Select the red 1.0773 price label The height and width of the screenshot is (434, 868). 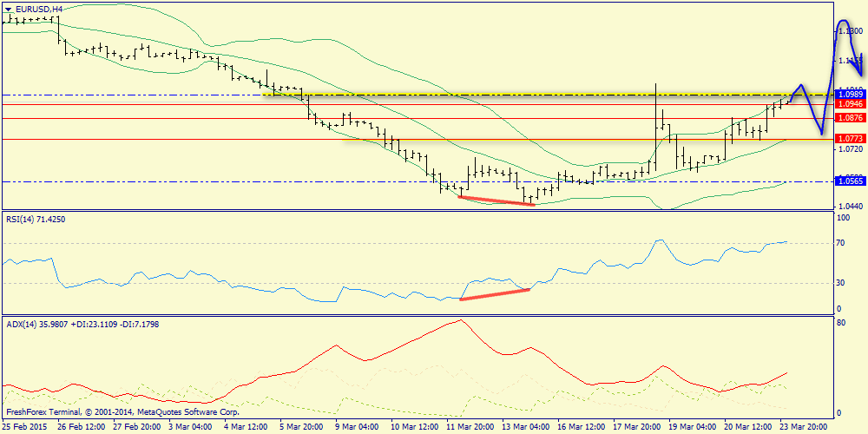(849, 139)
